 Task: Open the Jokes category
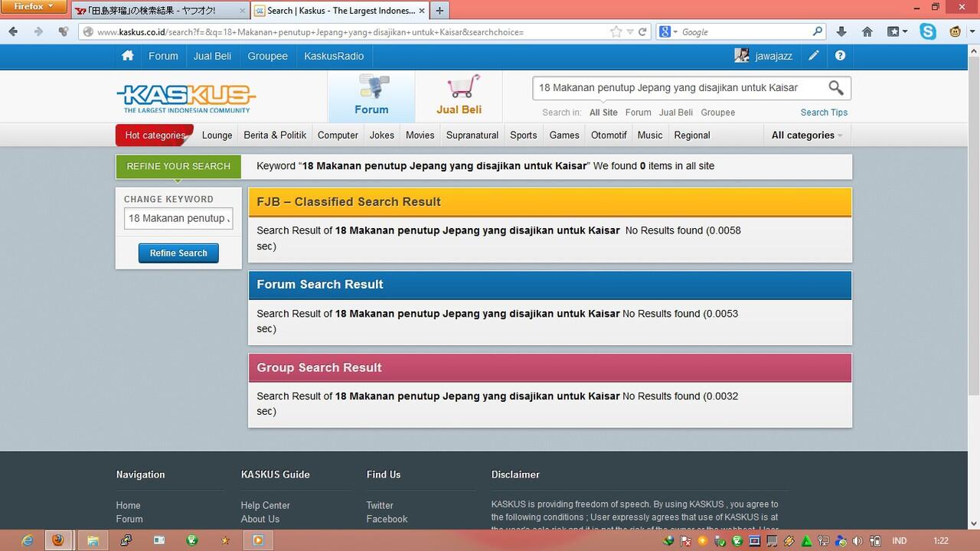pyautogui.click(x=382, y=135)
